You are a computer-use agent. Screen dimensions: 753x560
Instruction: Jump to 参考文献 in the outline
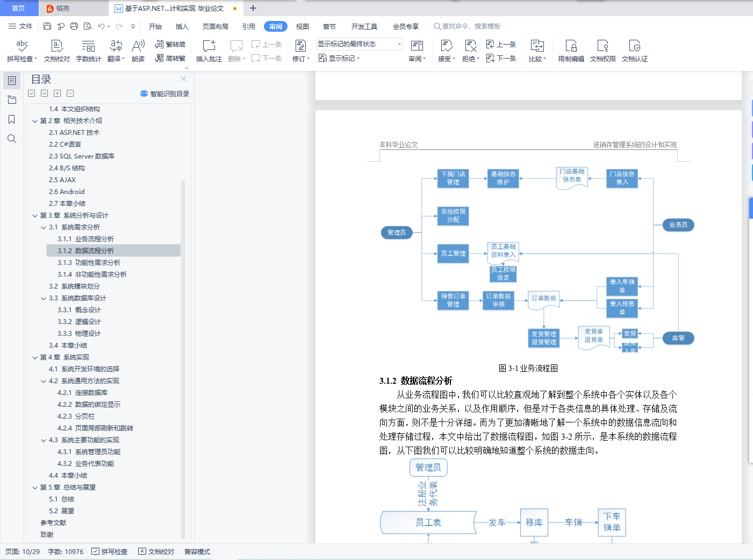(53, 523)
